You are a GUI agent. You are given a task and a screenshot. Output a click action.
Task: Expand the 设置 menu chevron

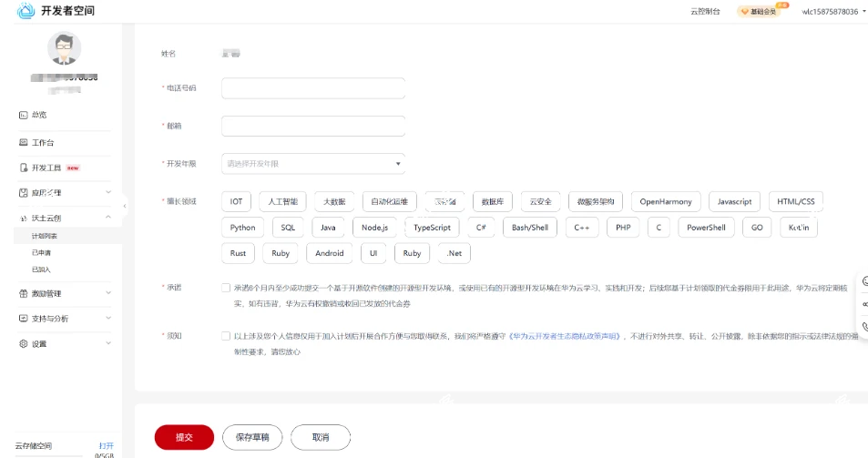click(x=108, y=343)
